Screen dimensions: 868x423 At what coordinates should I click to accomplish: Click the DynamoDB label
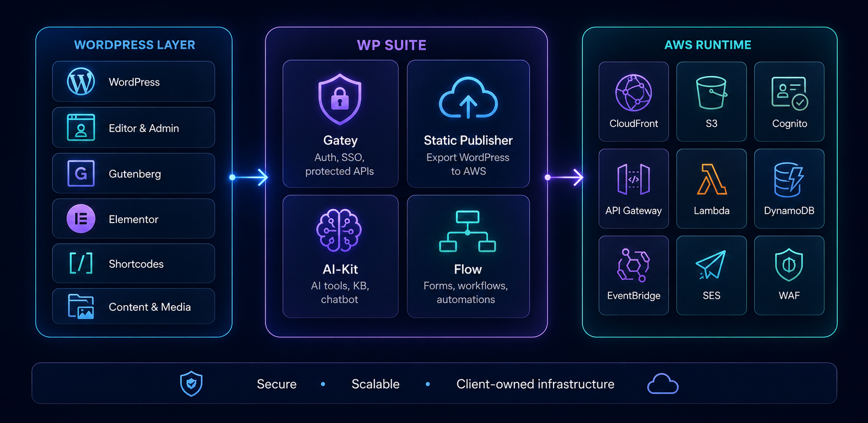click(x=789, y=211)
